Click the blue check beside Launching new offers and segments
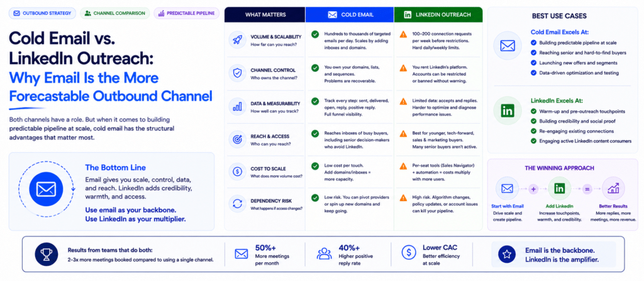The width and height of the screenshot is (644, 281). [533, 63]
